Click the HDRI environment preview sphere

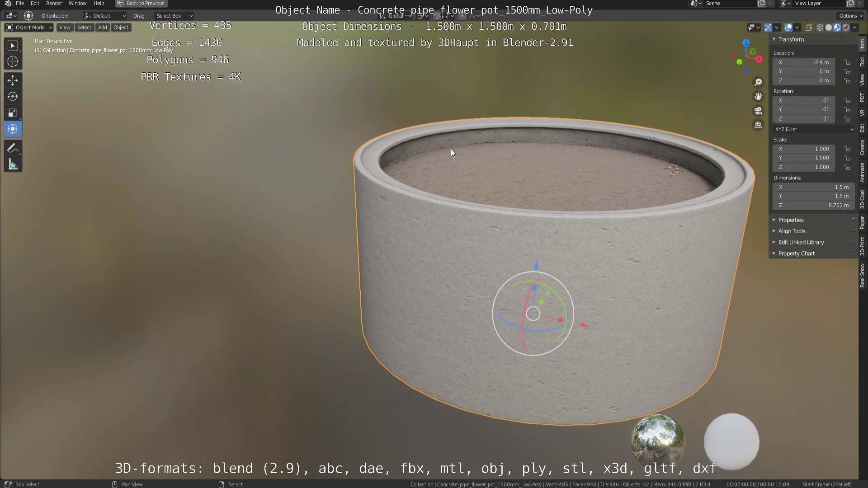click(x=658, y=441)
